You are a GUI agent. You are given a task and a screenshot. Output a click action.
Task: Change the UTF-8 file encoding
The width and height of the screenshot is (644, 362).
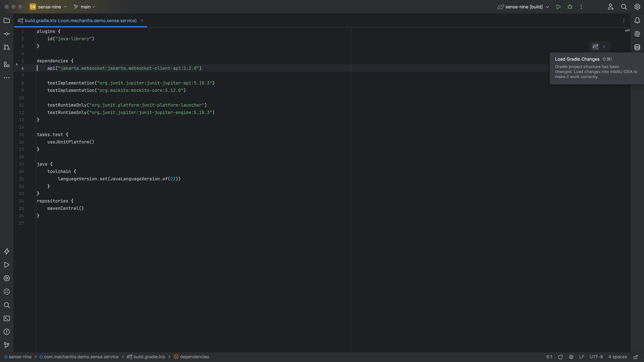coord(596,357)
